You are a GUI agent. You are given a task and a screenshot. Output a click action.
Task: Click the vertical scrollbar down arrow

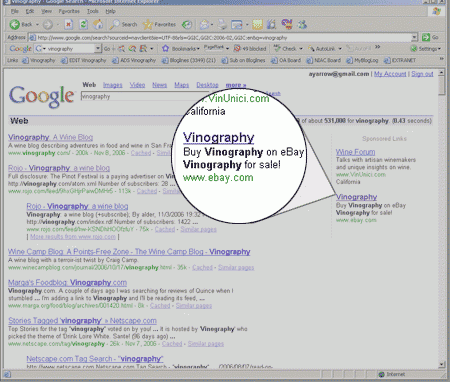442,364
